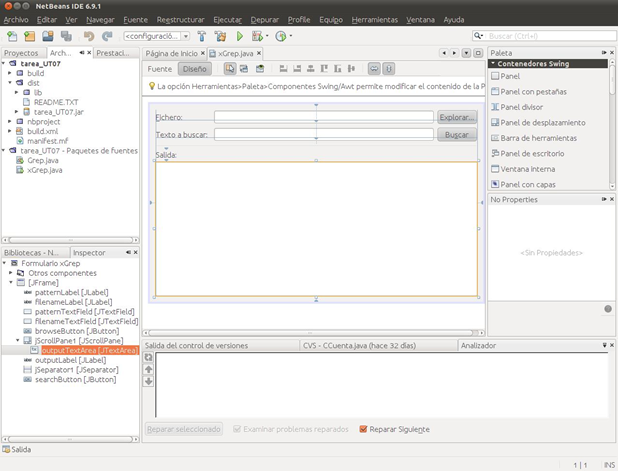Click the Build Project hammer icon
The image size is (618, 471).
(202, 36)
